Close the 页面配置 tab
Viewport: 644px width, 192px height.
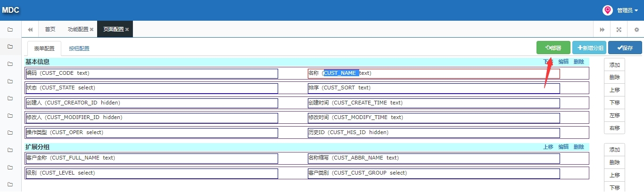point(127,29)
